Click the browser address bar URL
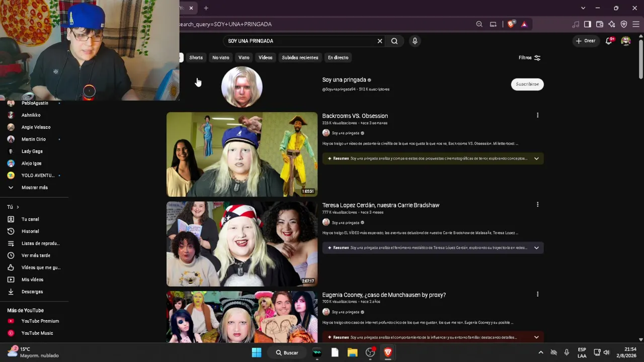644x362 pixels. 225,24
